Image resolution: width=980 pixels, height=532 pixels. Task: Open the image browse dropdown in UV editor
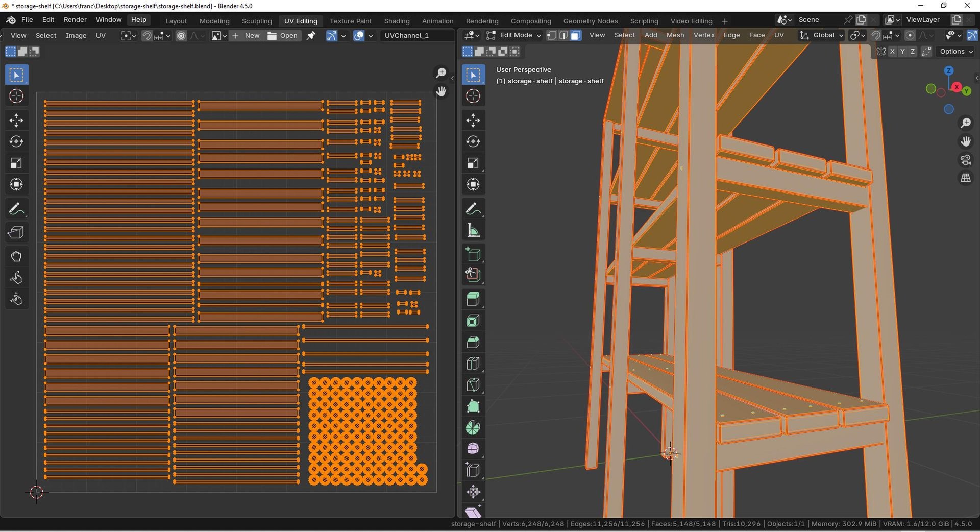pos(219,36)
